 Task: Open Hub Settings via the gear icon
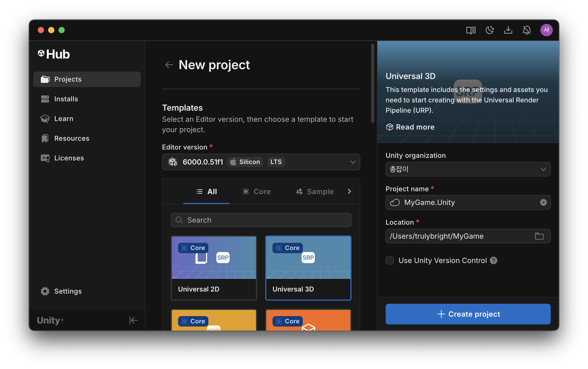[x=61, y=291]
